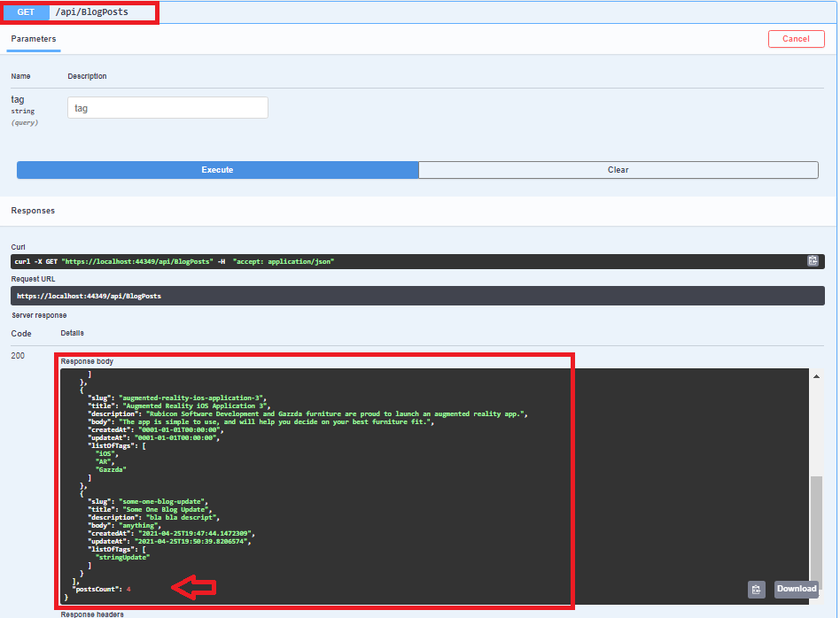Click the "iOS" tag entry

click(x=106, y=453)
